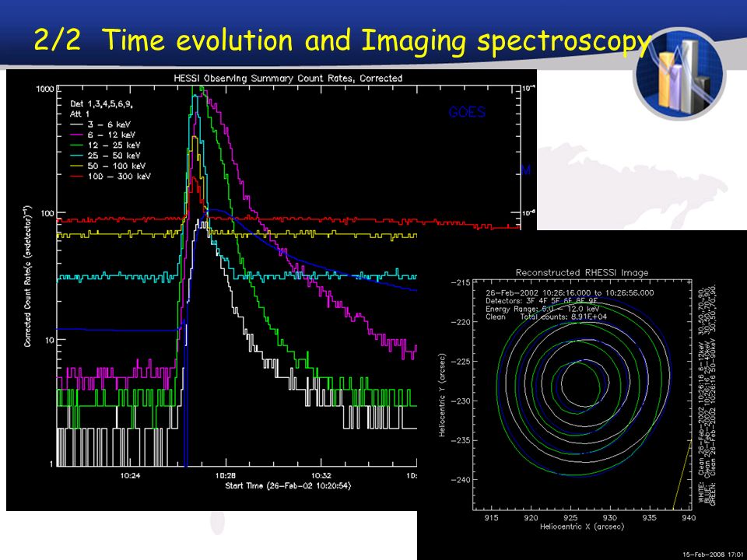The image size is (747, 560).
Task: Click the '-215' Y-axis tick label
Action: 461,283
